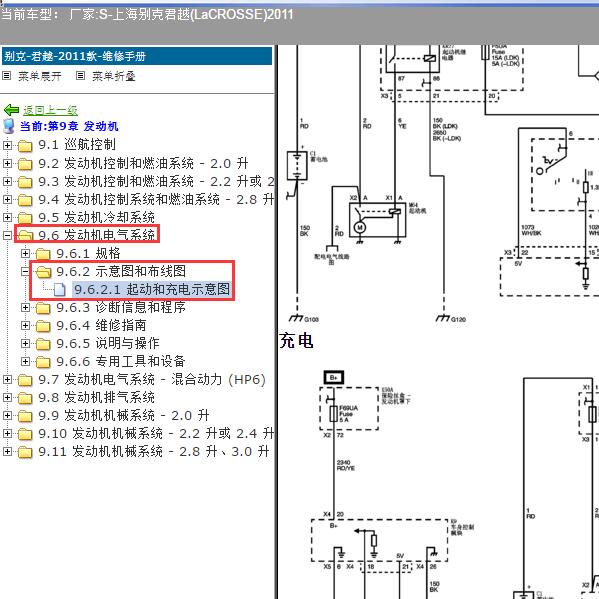Select 9.6.1 规格 in the tree
Screen dimensions: 599x599
pyautogui.click(x=88, y=253)
